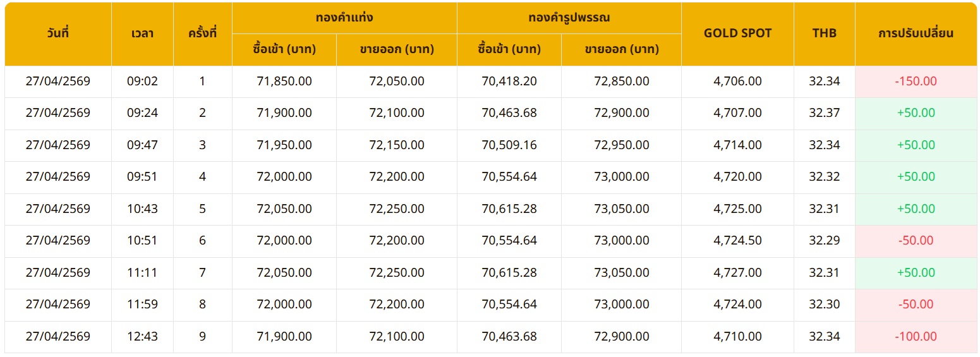This screenshot has height=357, width=980.
Task: Select the THB rate 32.37 cell
Action: pyautogui.click(x=824, y=113)
